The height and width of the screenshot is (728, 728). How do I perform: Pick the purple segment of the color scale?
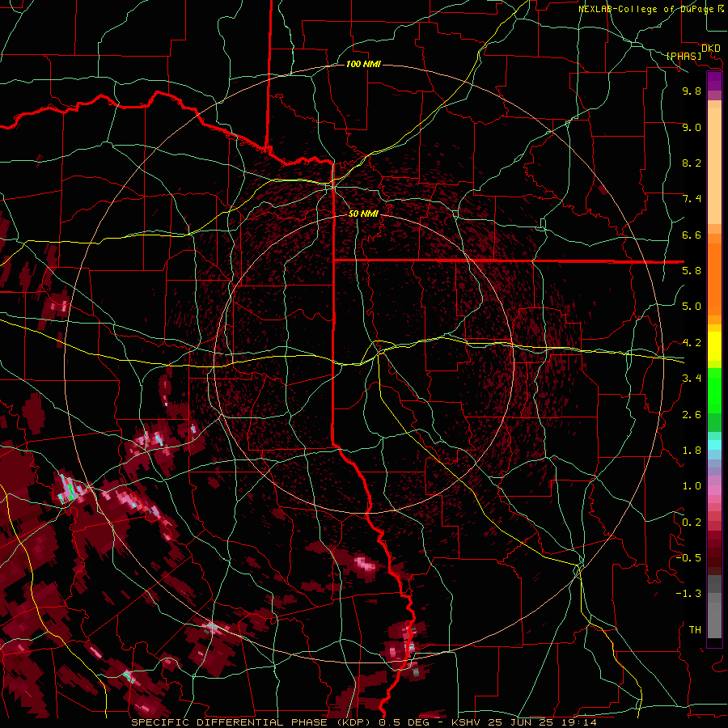click(x=714, y=81)
